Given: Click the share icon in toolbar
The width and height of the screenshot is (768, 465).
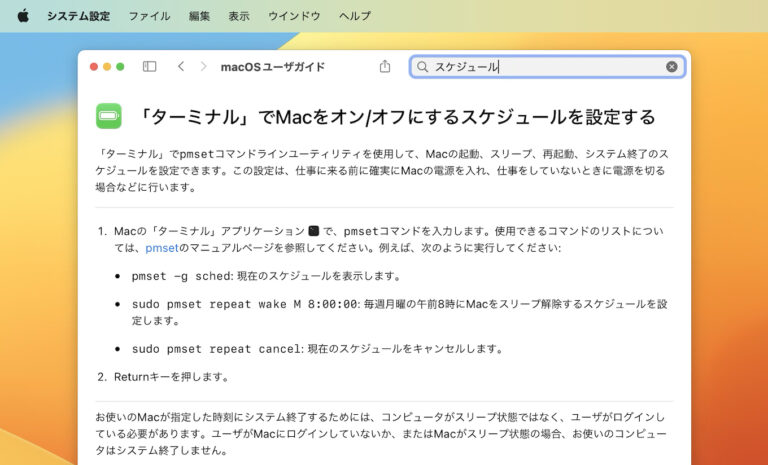Looking at the screenshot, I should [385, 66].
